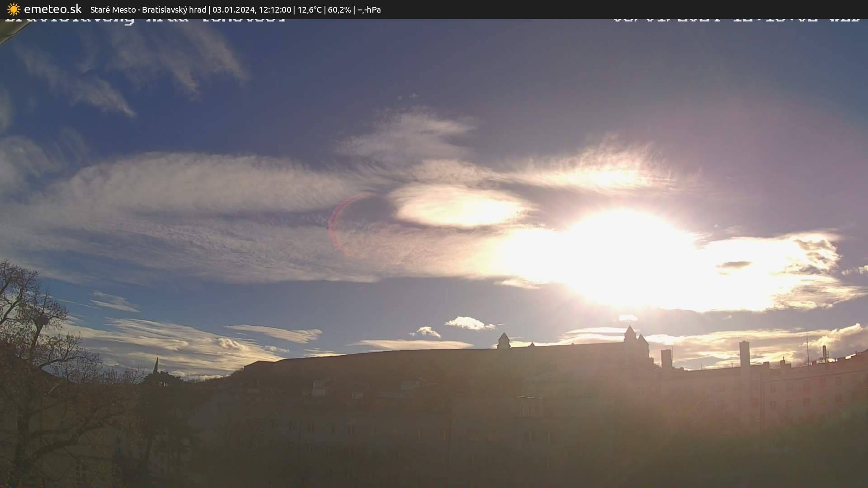Click the hPa pressure reading
Viewport: 868px width, 488px height.
point(369,9)
